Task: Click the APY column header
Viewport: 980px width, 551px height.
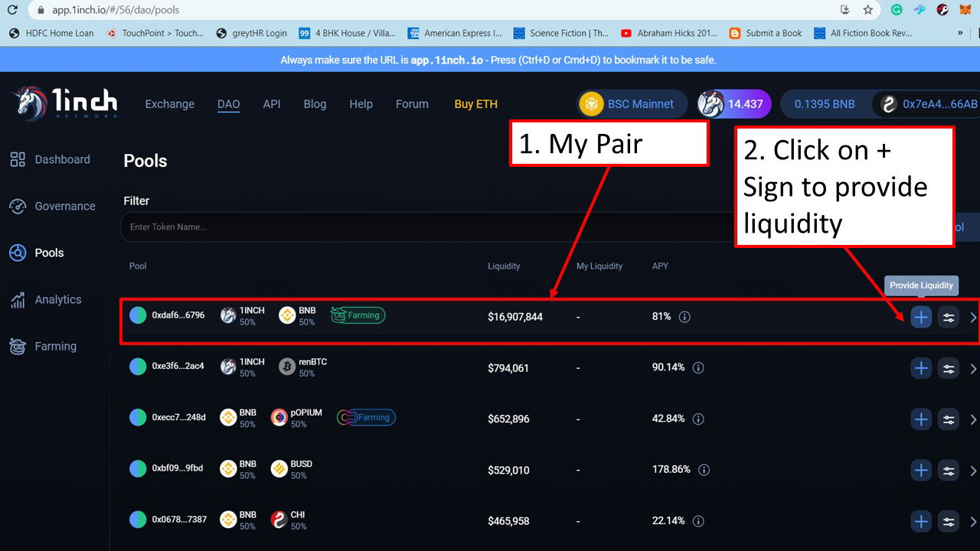Action: pyautogui.click(x=660, y=266)
